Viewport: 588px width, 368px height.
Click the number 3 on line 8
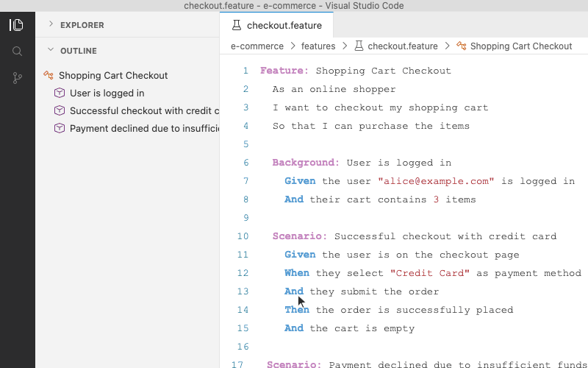(436, 199)
